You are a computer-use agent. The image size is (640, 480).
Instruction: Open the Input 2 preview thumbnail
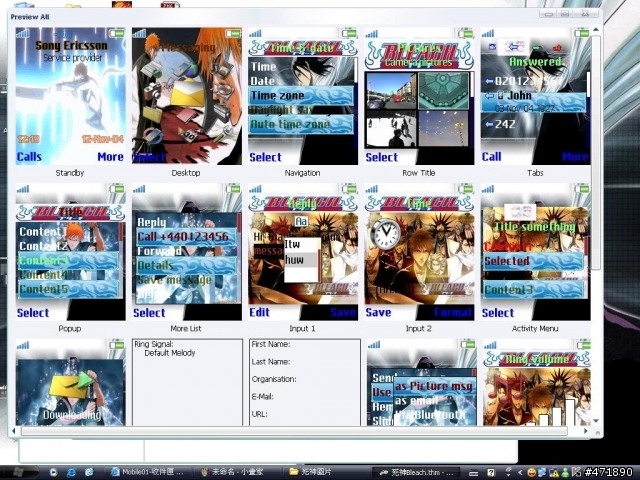(419, 252)
